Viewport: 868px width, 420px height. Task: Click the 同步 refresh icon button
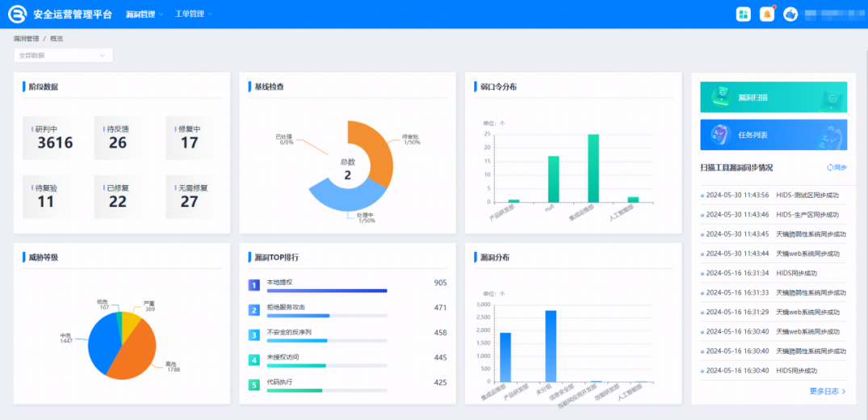tap(830, 167)
